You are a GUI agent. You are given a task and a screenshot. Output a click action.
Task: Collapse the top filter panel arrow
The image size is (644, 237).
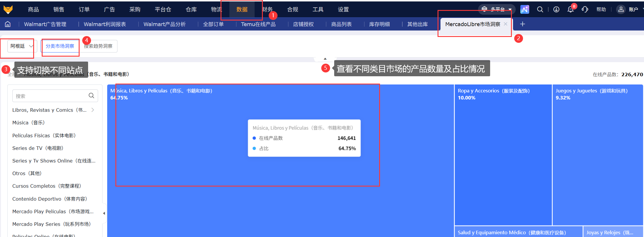click(325, 59)
